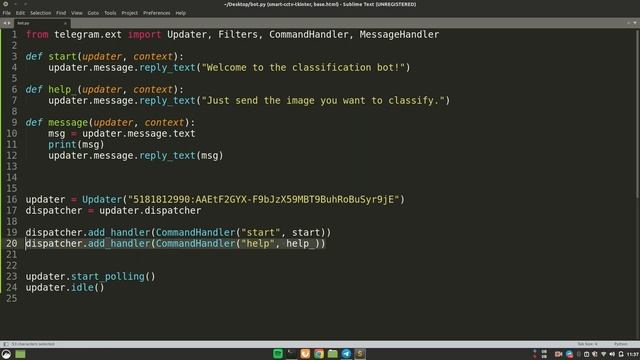Open the Python syntax selector in status bar

(620, 344)
